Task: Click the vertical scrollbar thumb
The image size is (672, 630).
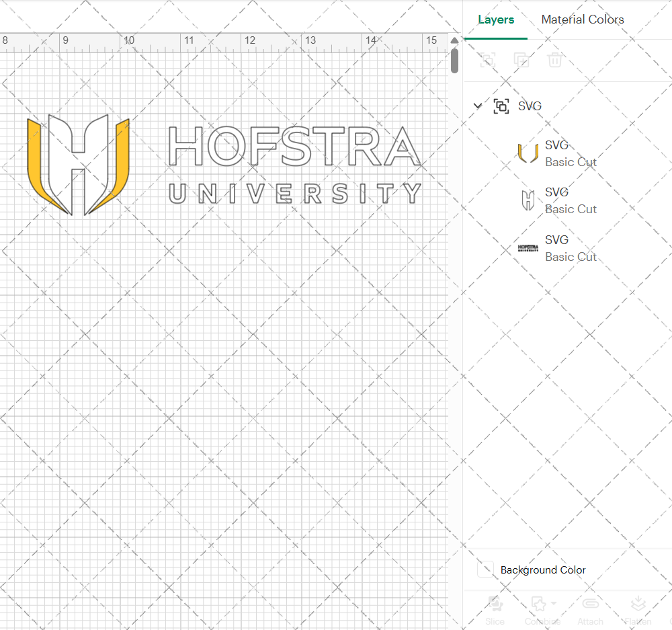Action: click(x=454, y=61)
